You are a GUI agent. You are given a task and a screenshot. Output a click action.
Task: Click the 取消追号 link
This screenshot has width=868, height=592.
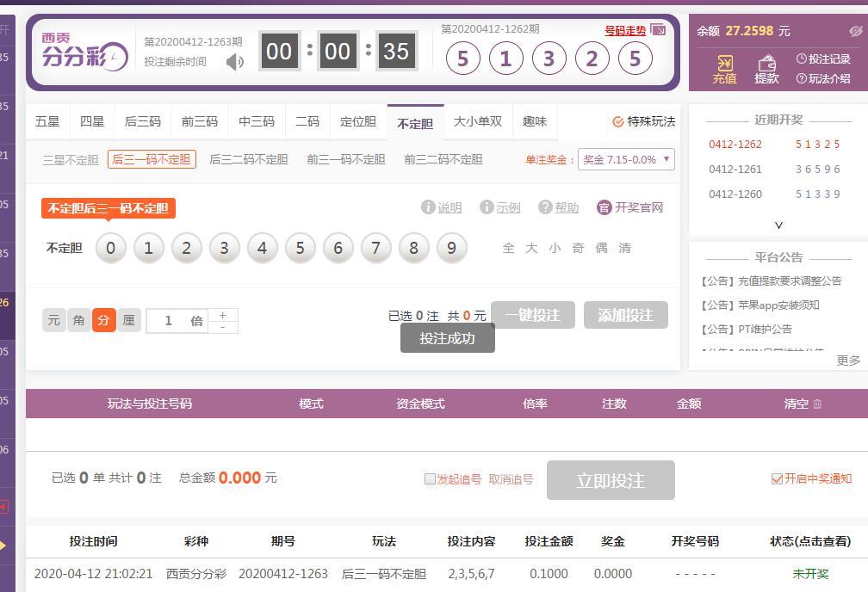click(511, 479)
